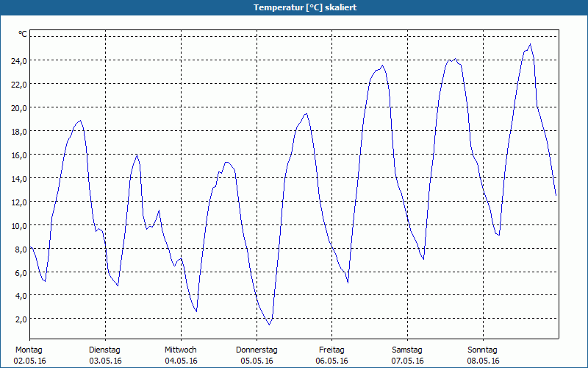Click the chart title 'Temperatur [°C] skaliert'
Screen dimensions: 588x368
pos(305,7)
